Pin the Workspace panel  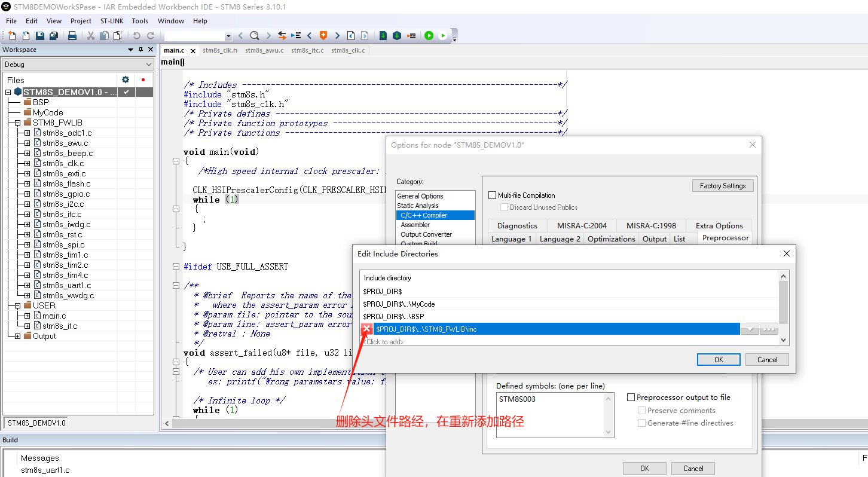pyautogui.click(x=141, y=50)
